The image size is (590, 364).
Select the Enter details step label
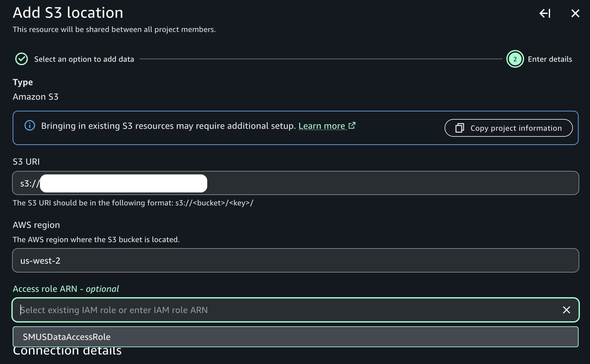pyautogui.click(x=550, y=59)
